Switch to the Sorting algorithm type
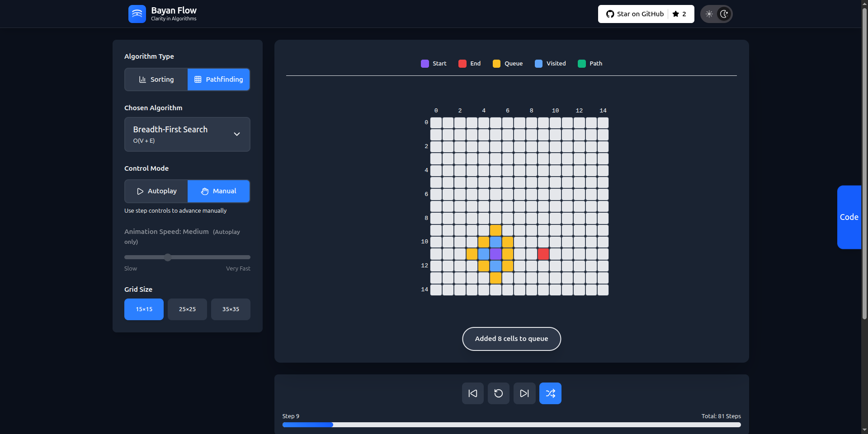The height and width of the screenshot is (434, 868). coord(156,79)
